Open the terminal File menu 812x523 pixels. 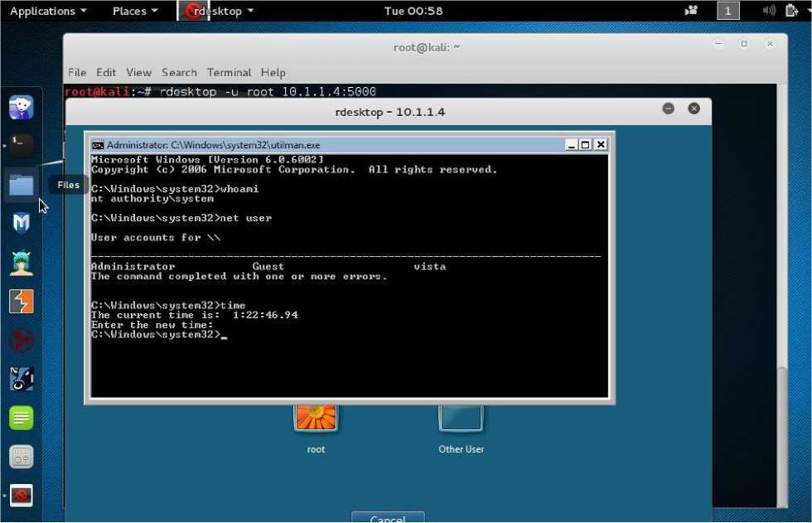click(77, 72)
